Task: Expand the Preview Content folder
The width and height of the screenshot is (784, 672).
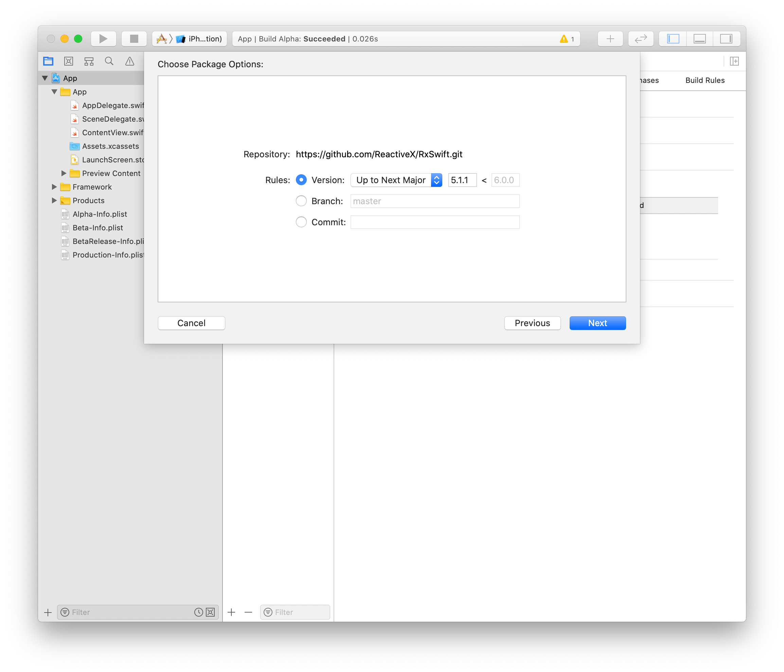Action: click(x=64, y=173)
